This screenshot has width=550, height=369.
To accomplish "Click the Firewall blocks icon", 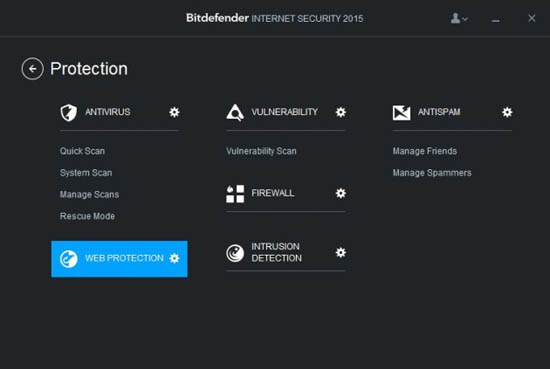I will [235, 194].
